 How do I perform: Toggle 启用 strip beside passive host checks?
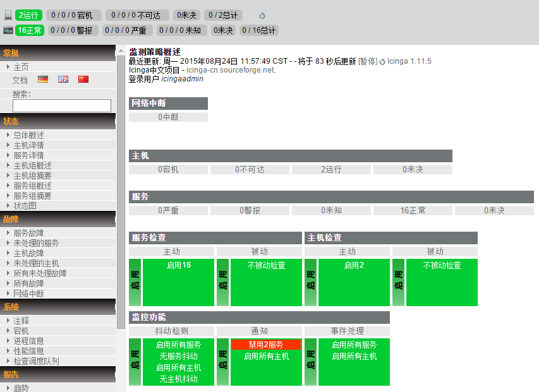coord(399,282)
